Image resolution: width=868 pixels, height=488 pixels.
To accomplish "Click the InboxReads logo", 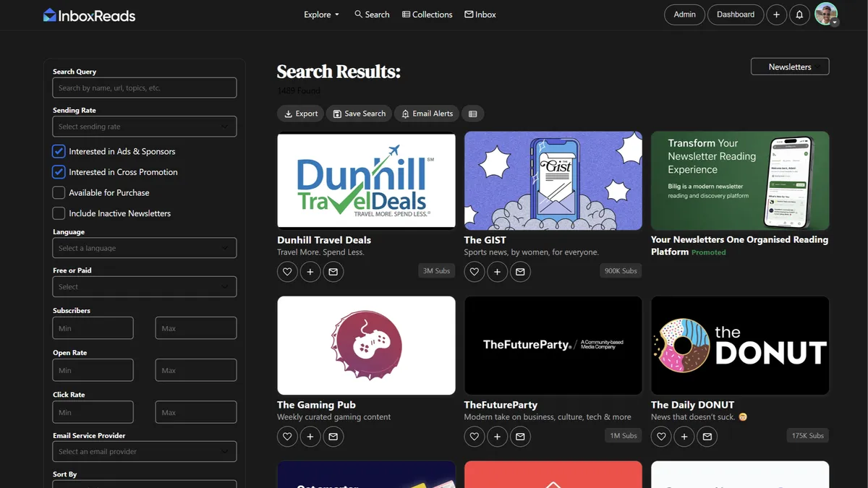I will pyautogui.click(x=89, y=14).
